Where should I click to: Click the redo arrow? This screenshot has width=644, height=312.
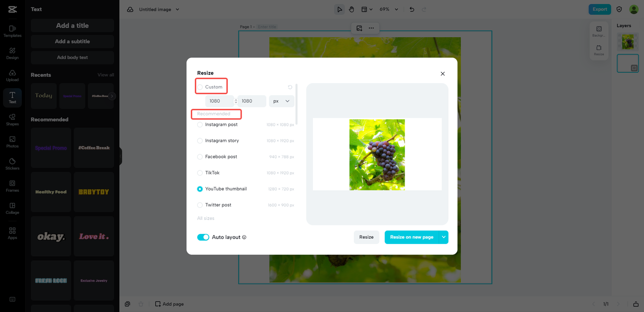(x=424, y=9)
